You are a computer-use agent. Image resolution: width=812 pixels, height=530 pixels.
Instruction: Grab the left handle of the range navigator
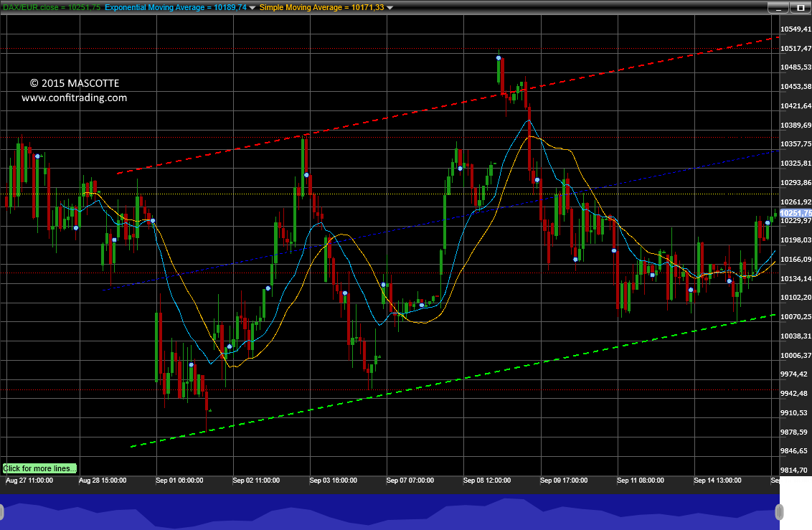pyautogui.click(x=1, y=512)
